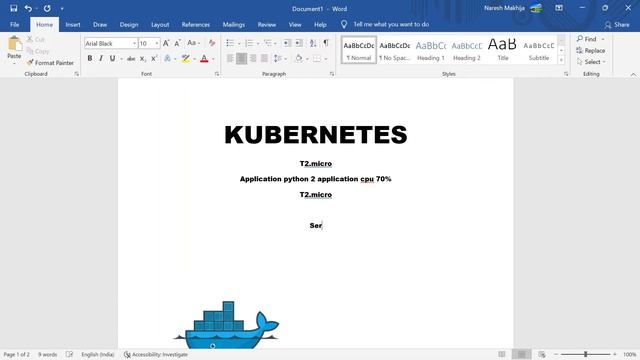Viewport: 640px width, 360px height.
Task: Increase font size with Grow Font
Action: [166, 43]
